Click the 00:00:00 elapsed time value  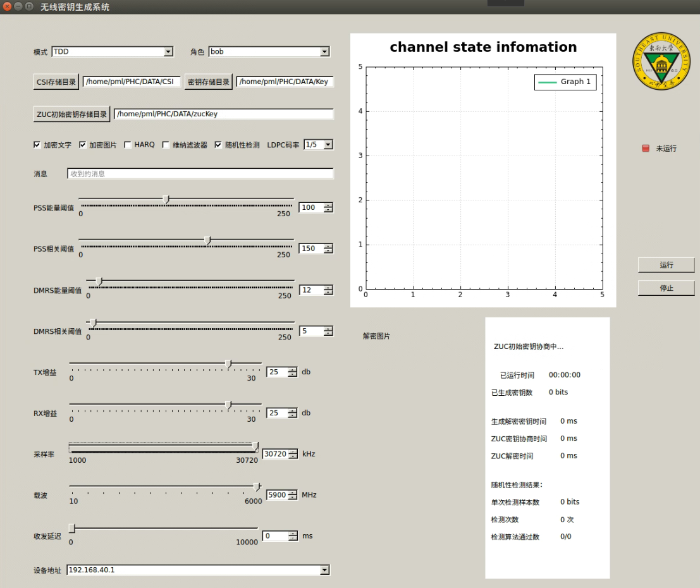(564, 375)
